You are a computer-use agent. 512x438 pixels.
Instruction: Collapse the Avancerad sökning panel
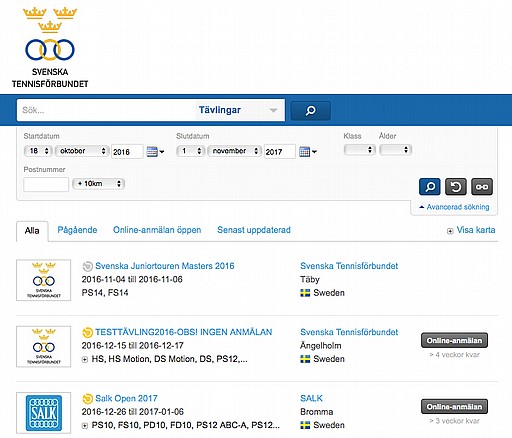[454, 207]
